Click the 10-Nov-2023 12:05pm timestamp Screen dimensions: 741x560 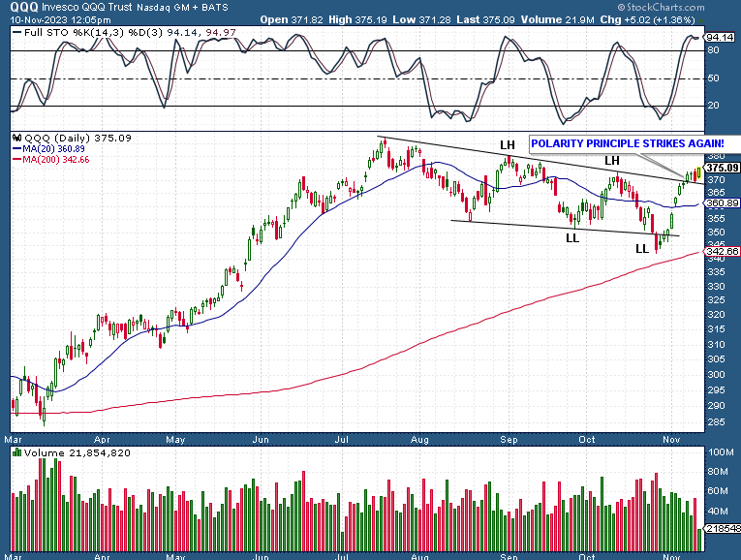(x=60, y=19)
